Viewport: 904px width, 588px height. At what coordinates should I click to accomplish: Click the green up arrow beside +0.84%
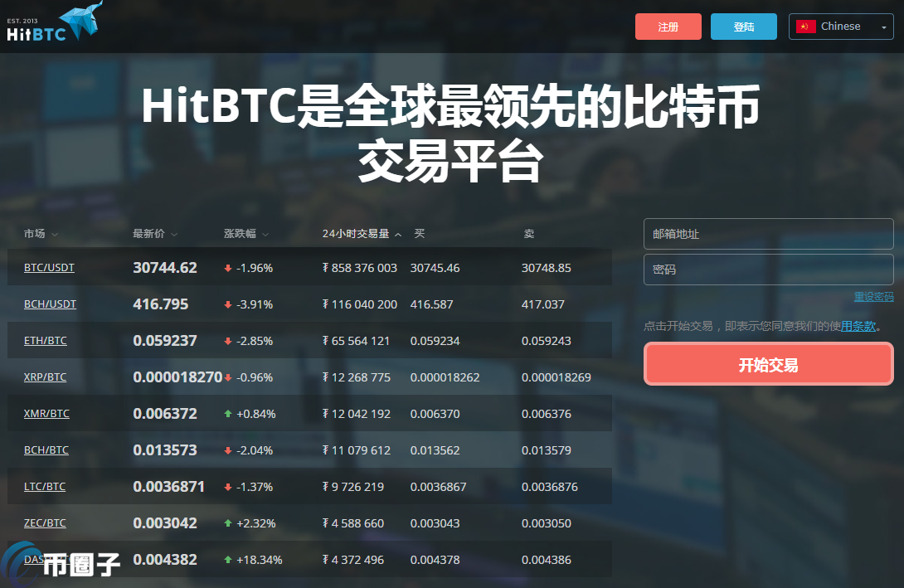228,414
